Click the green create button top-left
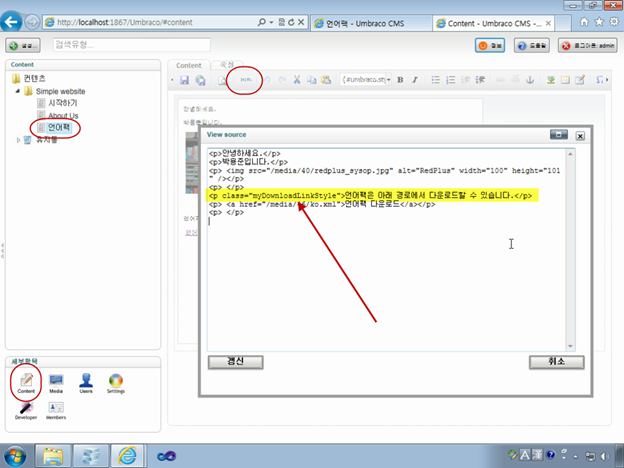 point(23,45)
